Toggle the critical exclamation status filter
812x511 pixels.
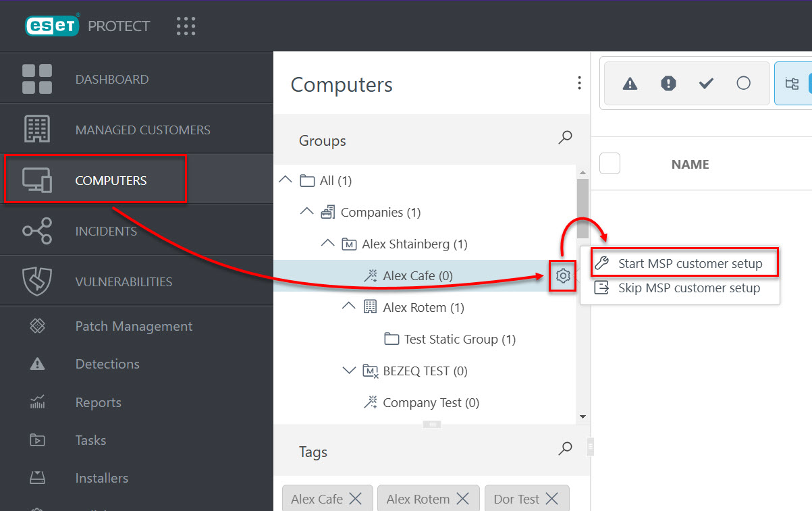tap(668, 84)
